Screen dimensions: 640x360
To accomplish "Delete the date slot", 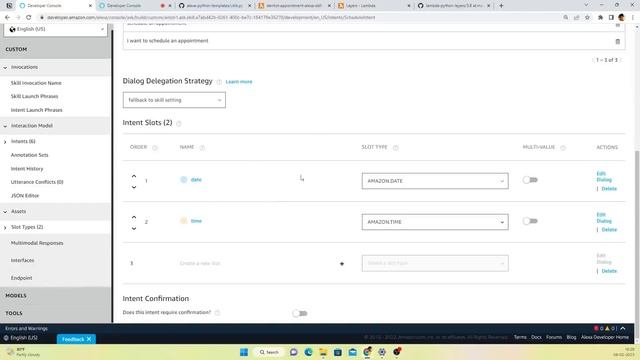I will 609,189.
